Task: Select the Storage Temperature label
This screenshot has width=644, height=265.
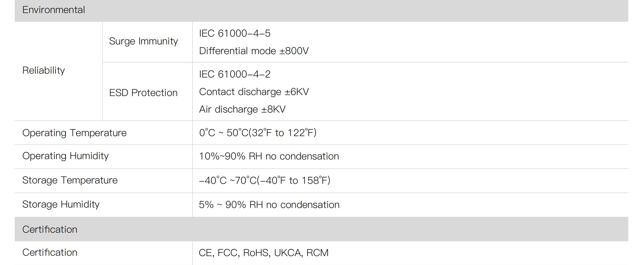Action: (70, 180)
